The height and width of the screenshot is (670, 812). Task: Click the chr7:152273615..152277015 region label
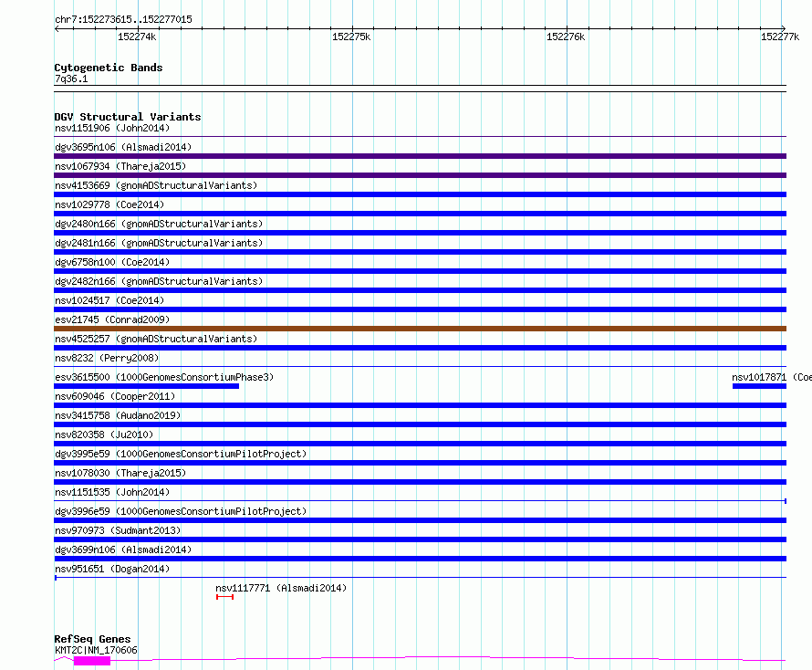(x=123, y=19)
